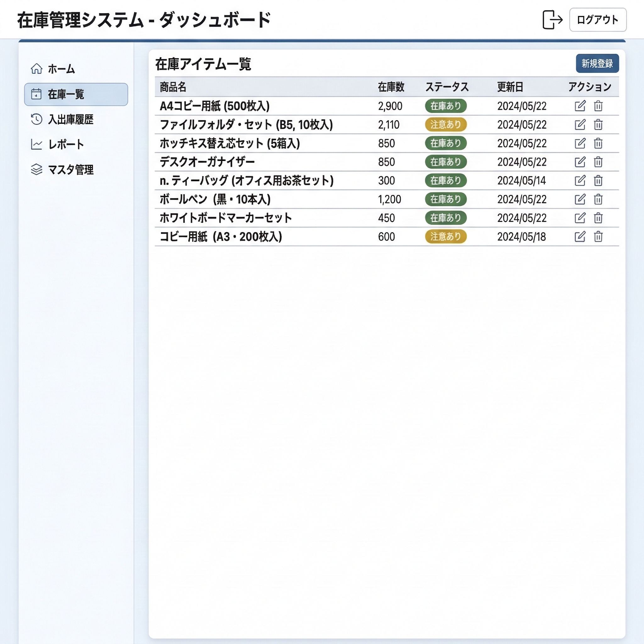This screenshot has width=644, height=644.
Task: Select the layers icon for マスタ管理
Action: 37,170
